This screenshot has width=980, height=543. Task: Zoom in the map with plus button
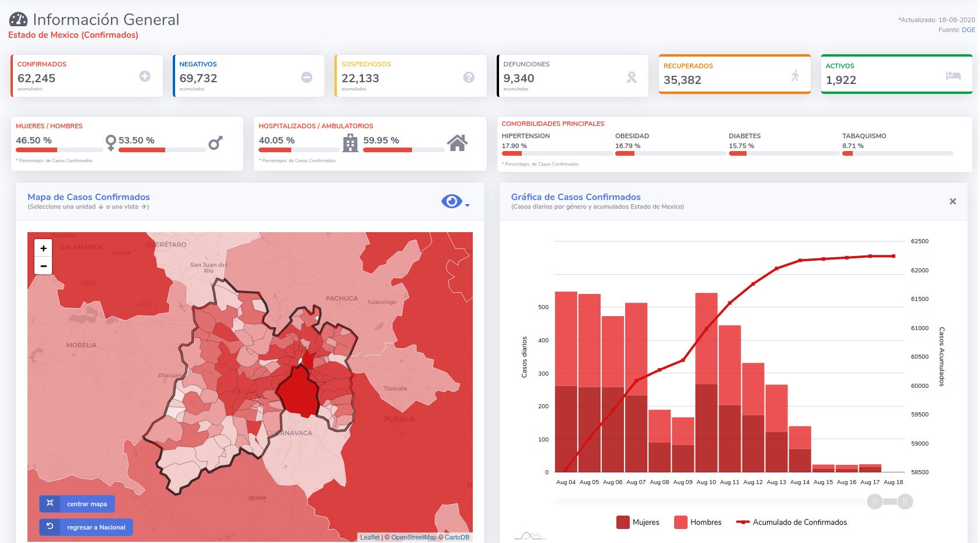pos(43,248)
